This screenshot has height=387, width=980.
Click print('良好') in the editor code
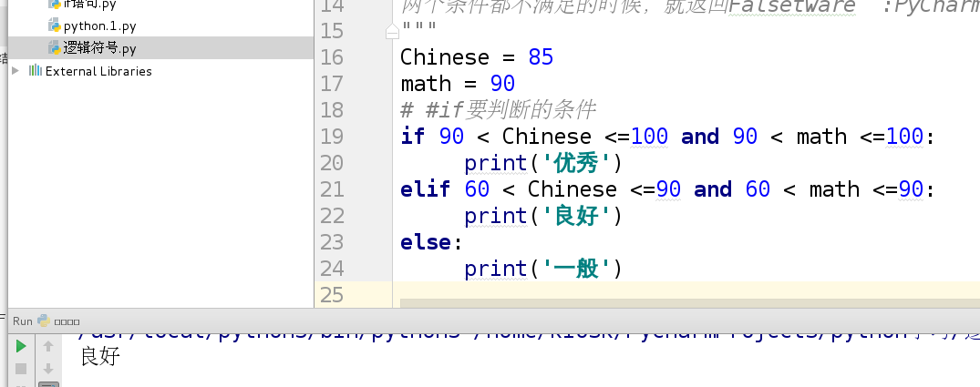543,215
